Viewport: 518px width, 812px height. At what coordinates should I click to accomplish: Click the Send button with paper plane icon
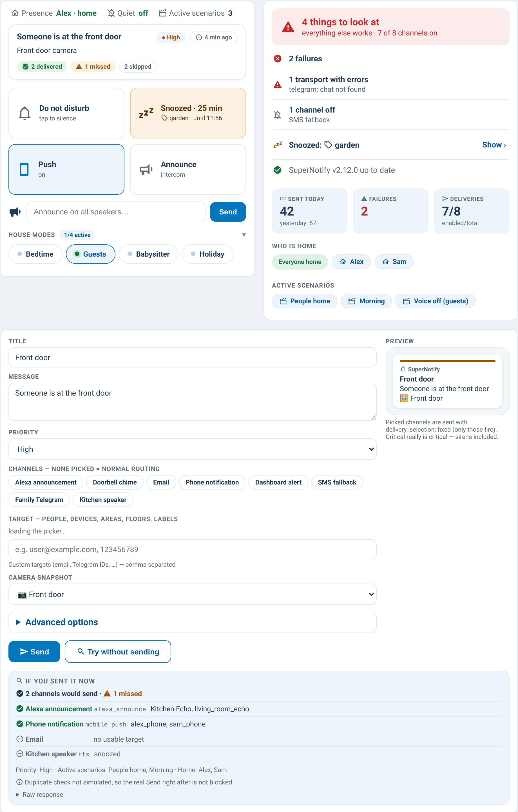click(34, 652)
